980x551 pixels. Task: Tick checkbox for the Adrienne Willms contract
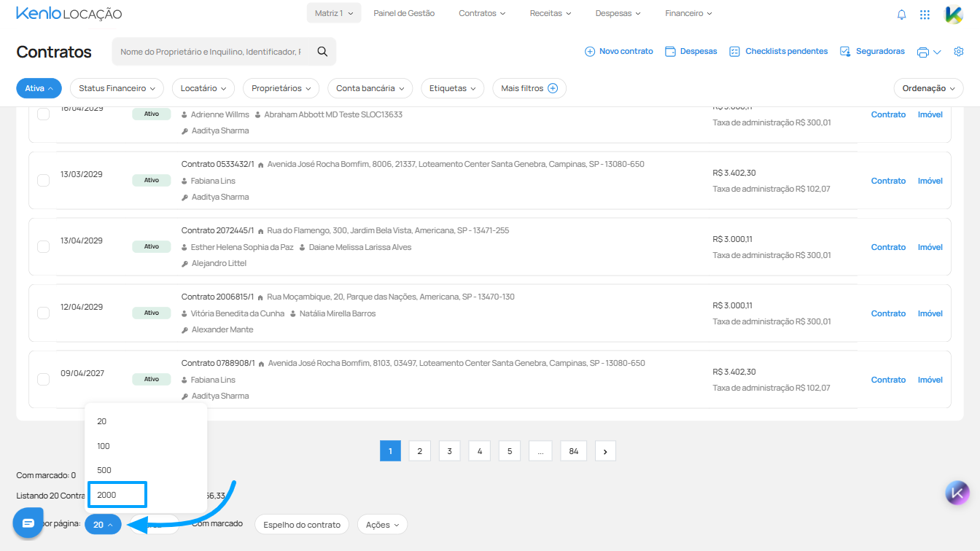[x=43, y=114]
